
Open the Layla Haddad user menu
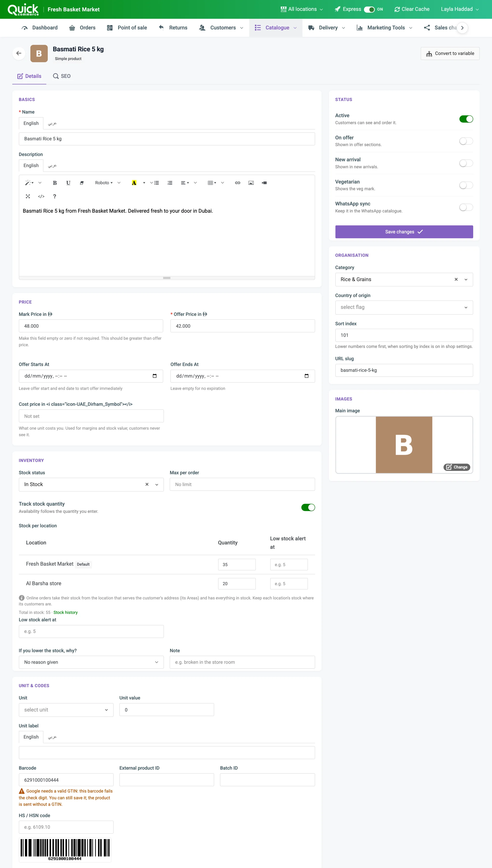coord(459,9)
